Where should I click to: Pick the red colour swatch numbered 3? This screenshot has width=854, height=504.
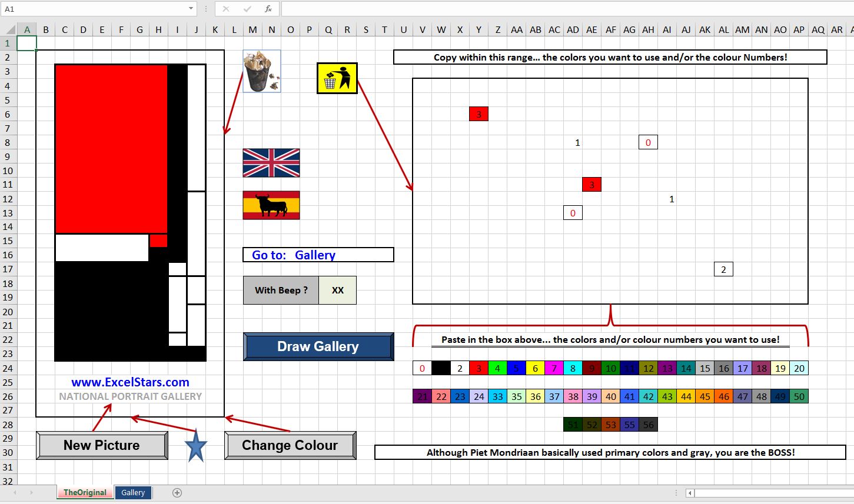click(478, 368)
